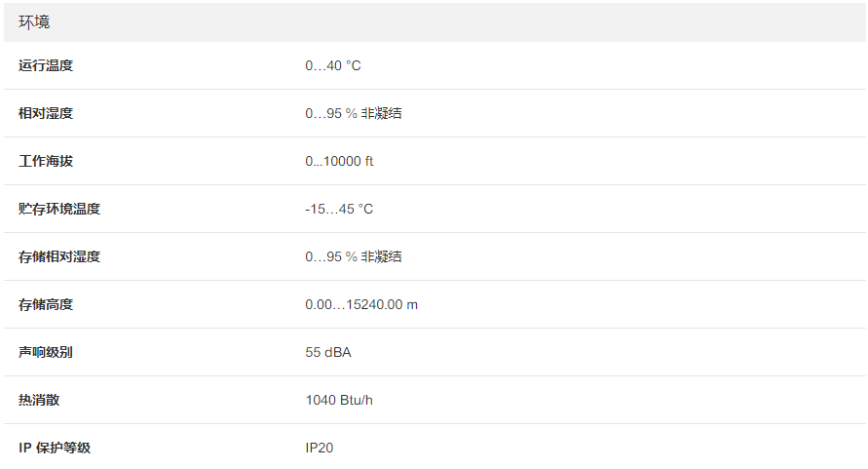Select the 0.00…15240.00 m storage altitude value
This screenshot has width=868, height=469.
tap(361, 304)
